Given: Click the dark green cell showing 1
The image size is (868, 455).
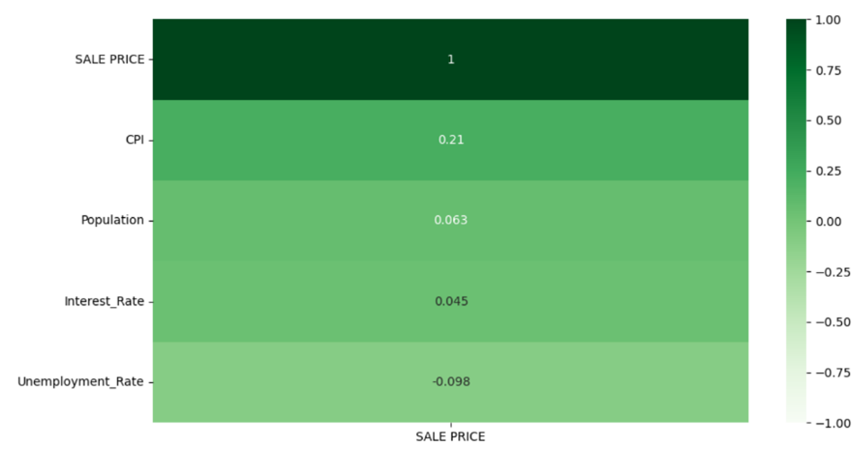Looking at the screenshot, I should tap(450, 59).
